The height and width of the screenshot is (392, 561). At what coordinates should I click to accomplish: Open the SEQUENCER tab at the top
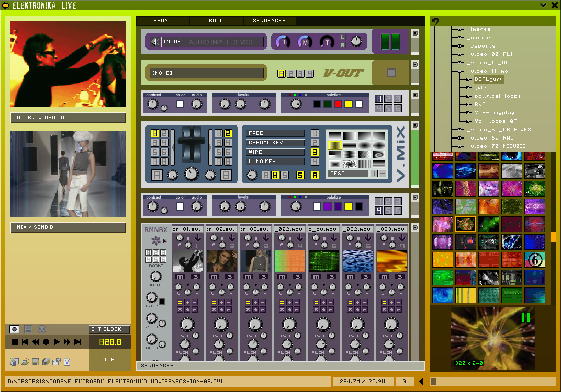[269, 21]
